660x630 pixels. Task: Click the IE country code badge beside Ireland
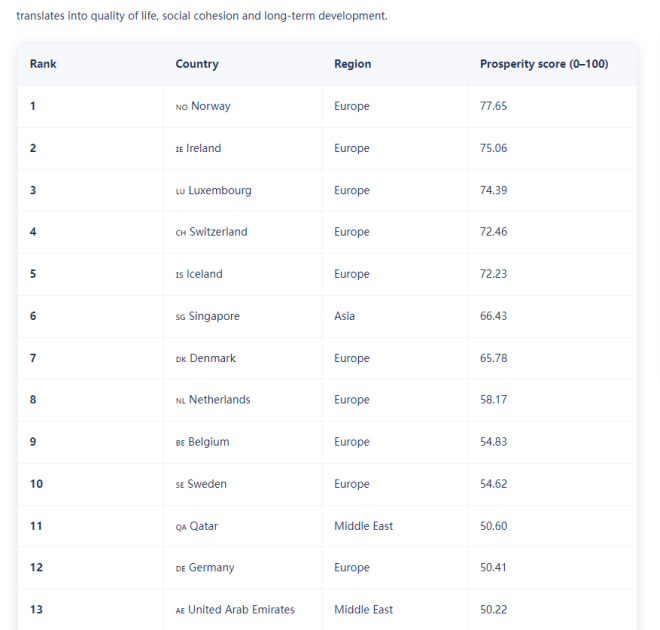click(179, 149)
